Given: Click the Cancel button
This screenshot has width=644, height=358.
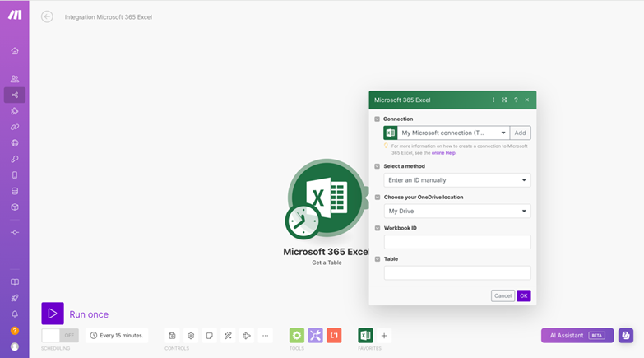Looking at the screenshot, I should point(503,295).
